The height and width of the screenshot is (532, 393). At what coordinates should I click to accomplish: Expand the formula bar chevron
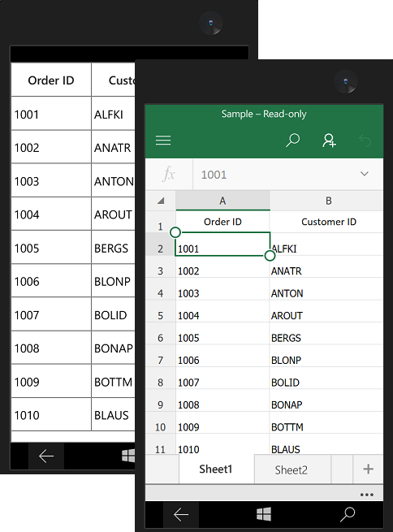[x=365, y=174]
